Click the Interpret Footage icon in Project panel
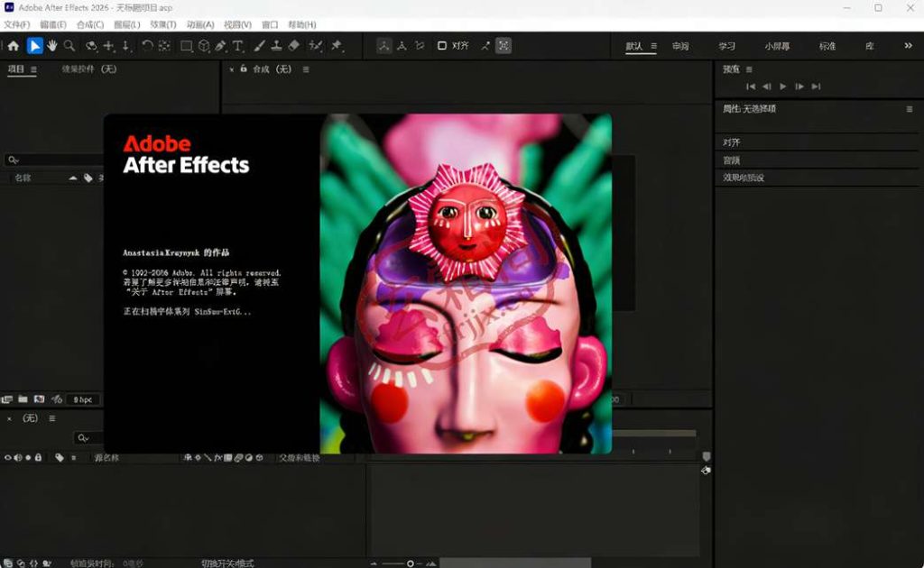Viewport: 924px width, 568px height. (7, 399)
